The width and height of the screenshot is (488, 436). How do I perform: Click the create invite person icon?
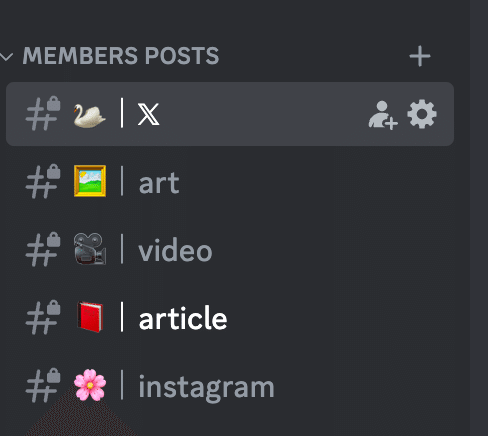pyautogui.click(x=383, y=115)
